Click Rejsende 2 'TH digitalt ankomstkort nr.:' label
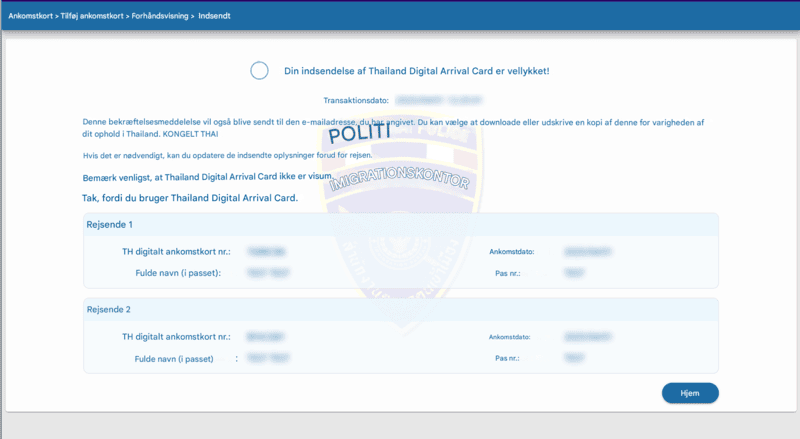This screenshot has height=439, width=800. point(176,337)
